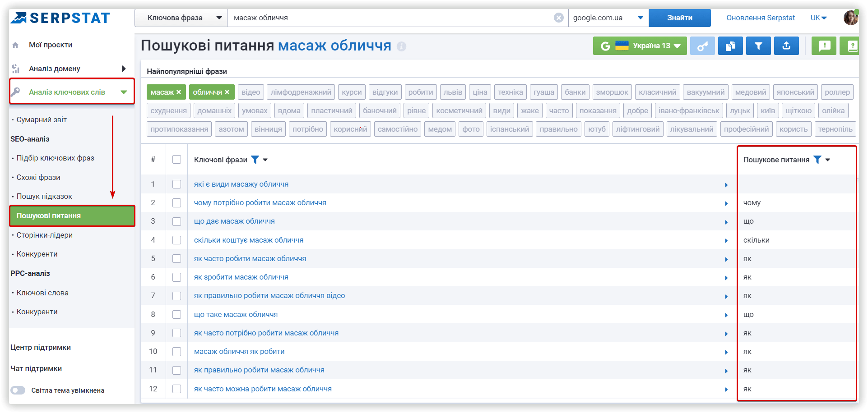Click the green help question icon
Viewport: 868px width, 413px height.
[850, 46]
